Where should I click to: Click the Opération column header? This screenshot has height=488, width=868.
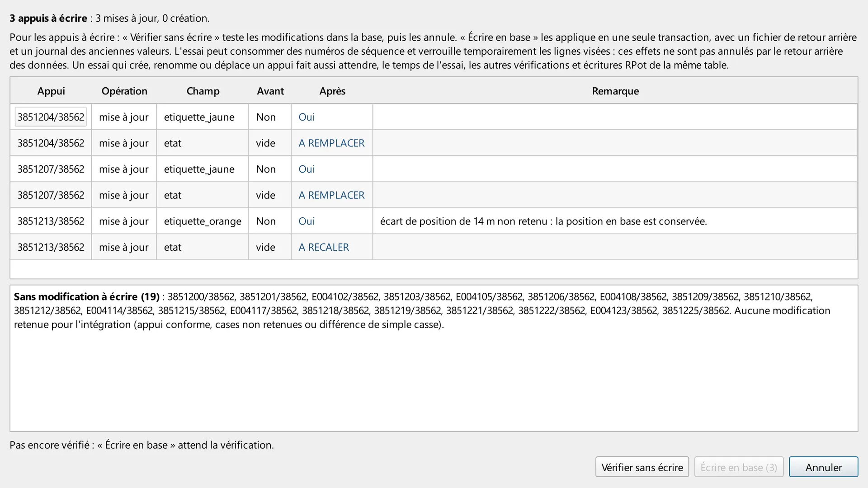tap(124, 91)
